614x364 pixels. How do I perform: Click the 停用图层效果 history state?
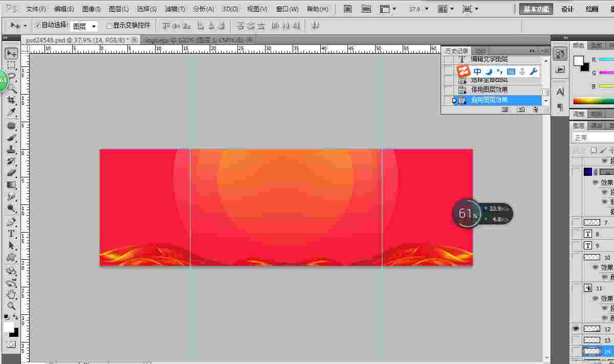pos(489,89)
